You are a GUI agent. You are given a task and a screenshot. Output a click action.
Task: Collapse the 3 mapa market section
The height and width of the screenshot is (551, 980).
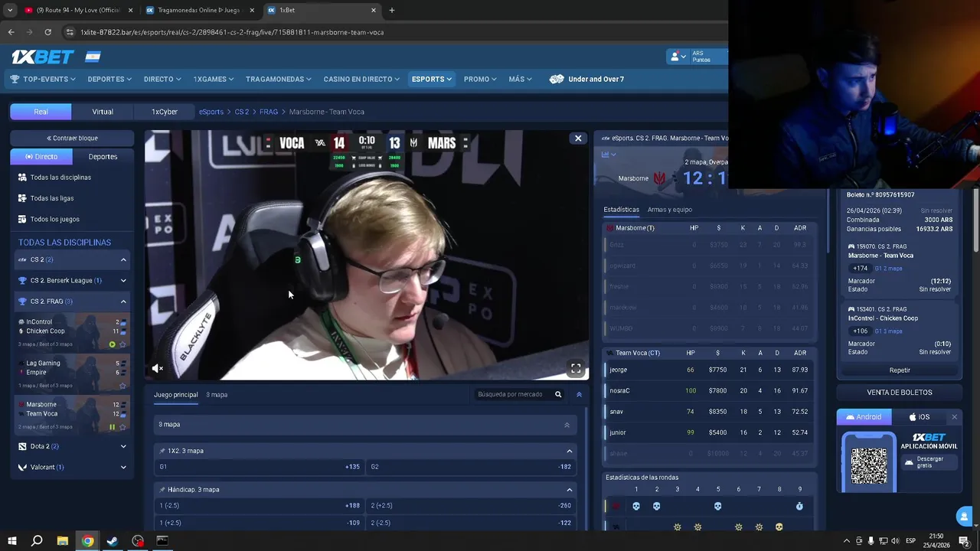coord(567,425)
